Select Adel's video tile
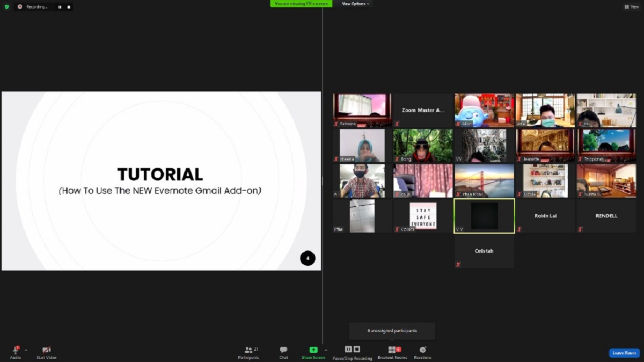This screenshot has height=362, width=644. pos(545,110)
